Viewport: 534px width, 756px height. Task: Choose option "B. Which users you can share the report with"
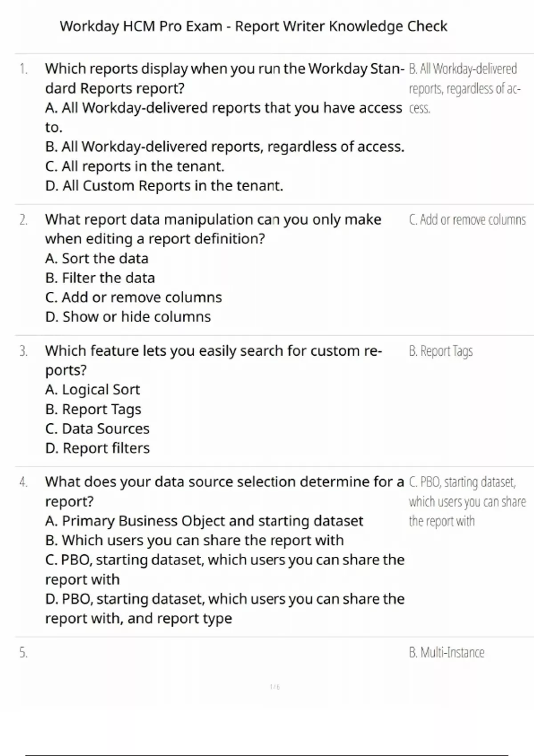[194, 540]
